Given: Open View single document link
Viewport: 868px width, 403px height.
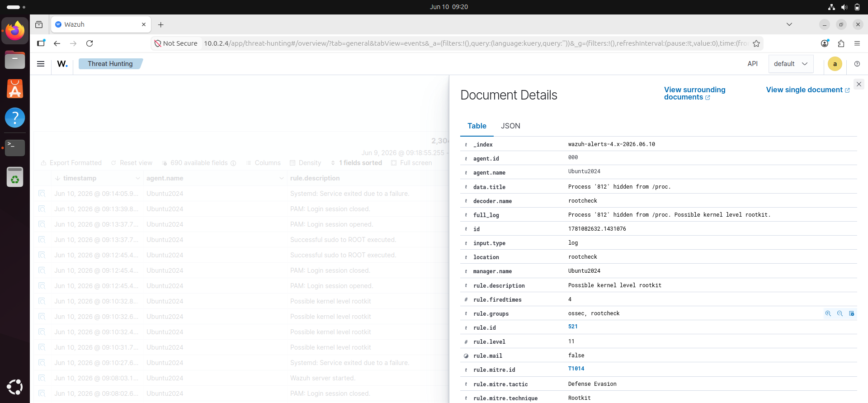Looking at the screenshot, I should tap(807, 90).
